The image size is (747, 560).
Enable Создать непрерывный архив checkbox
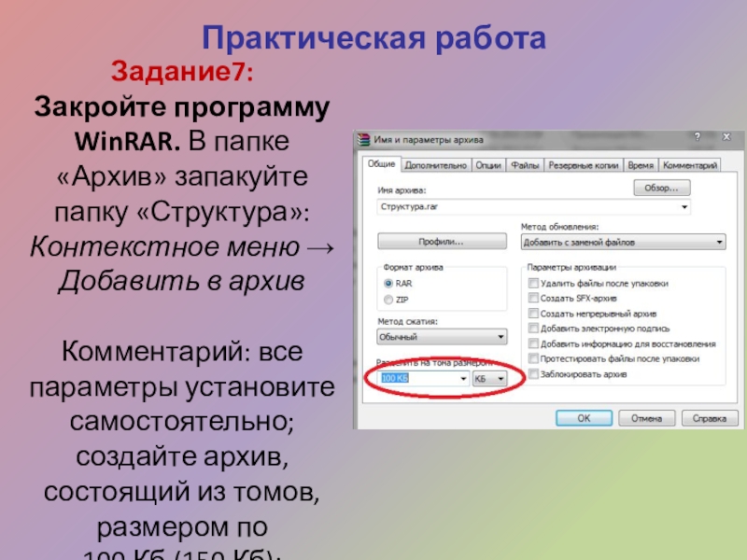533,314
